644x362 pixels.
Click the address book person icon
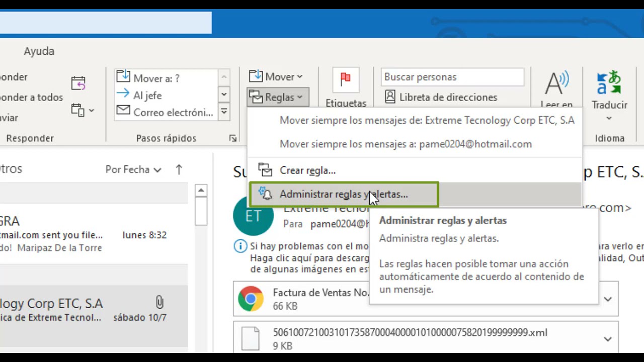pyautogui.click(x=390, y=97)
